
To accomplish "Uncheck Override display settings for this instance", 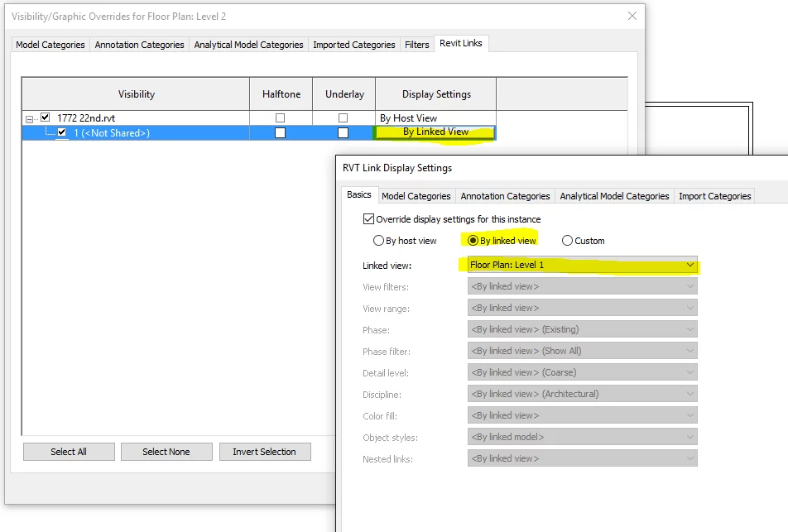I will click(368, 219).
